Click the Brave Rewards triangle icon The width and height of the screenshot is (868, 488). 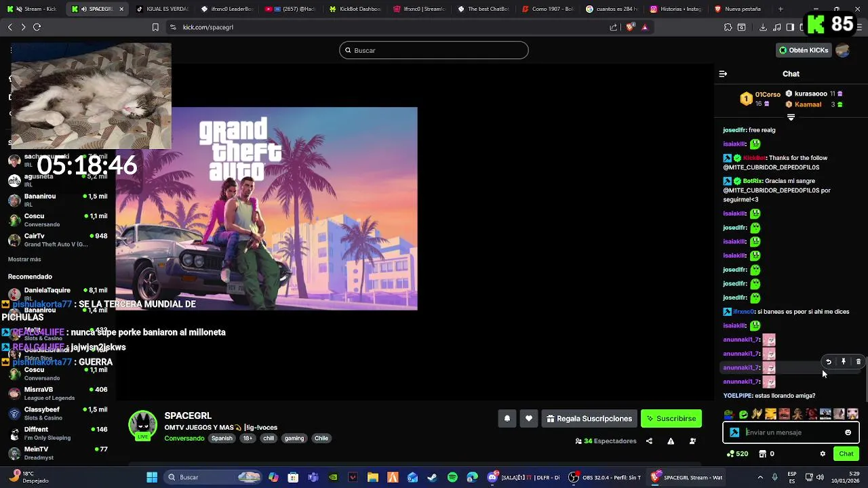pos(645,27)
